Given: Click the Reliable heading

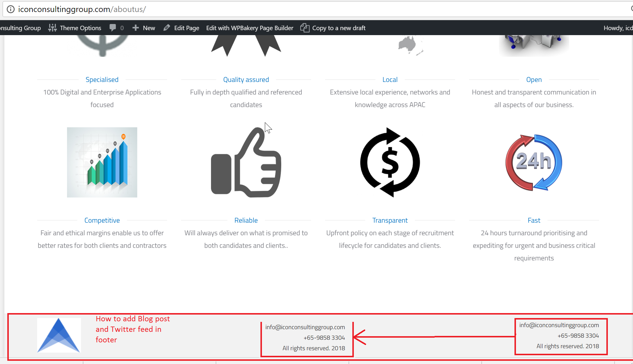Looking at the screenshot, I should click(x=246, y=220).
